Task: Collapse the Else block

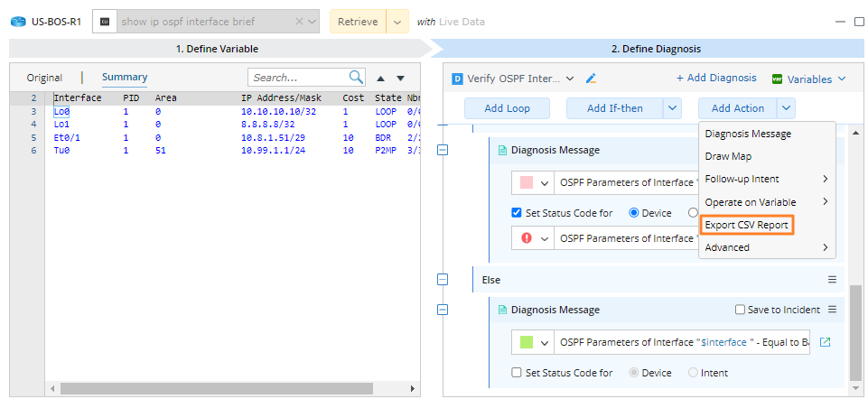Action: 443,280
